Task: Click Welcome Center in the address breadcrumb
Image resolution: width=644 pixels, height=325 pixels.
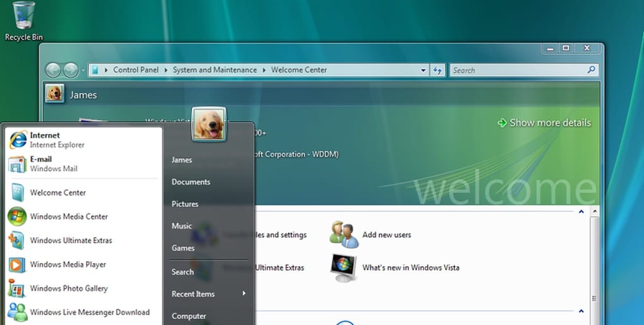Action: coord(298,70)
